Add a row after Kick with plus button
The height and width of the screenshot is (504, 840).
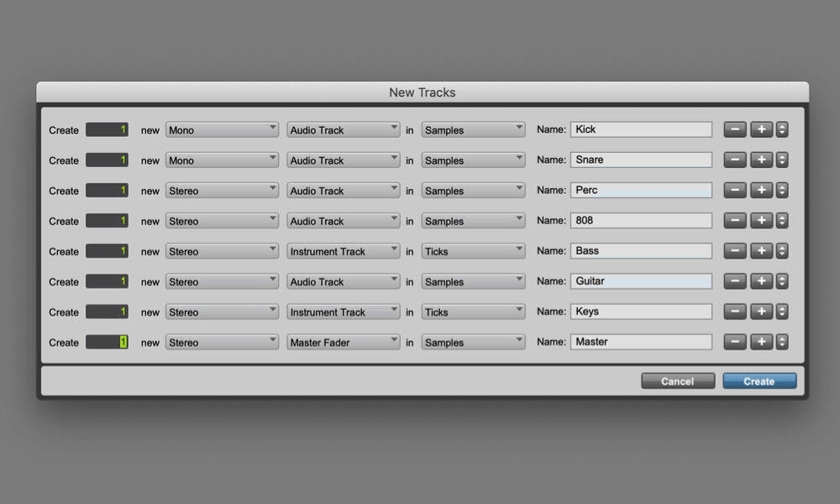point(761,129)
